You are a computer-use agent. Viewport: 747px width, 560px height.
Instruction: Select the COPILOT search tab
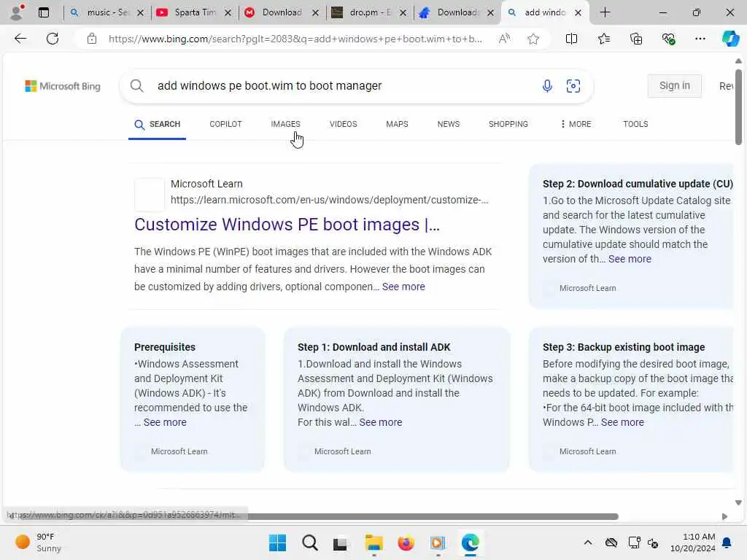(x=225, y=124)
